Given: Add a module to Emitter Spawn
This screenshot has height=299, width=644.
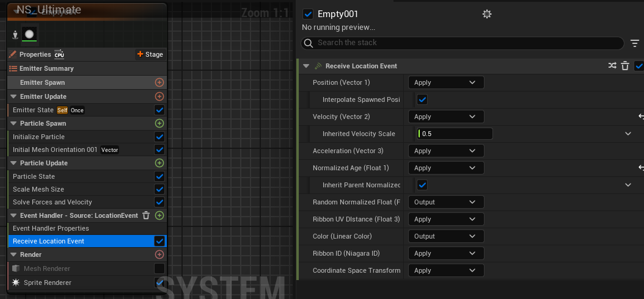Looking at the screenshot, I should [x=159, y=82].
